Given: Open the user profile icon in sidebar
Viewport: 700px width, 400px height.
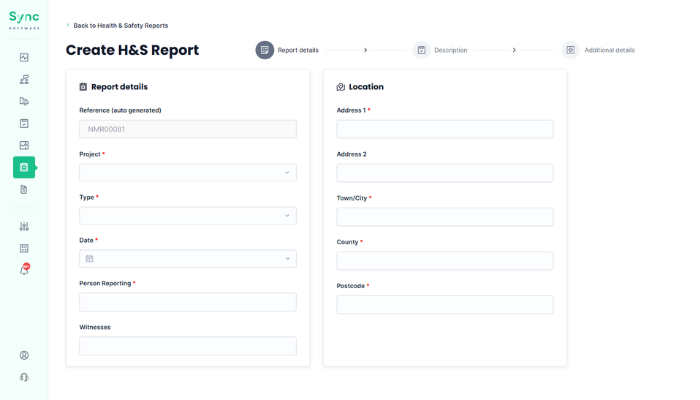Looking at the screenshot, I should coord(24,355).
